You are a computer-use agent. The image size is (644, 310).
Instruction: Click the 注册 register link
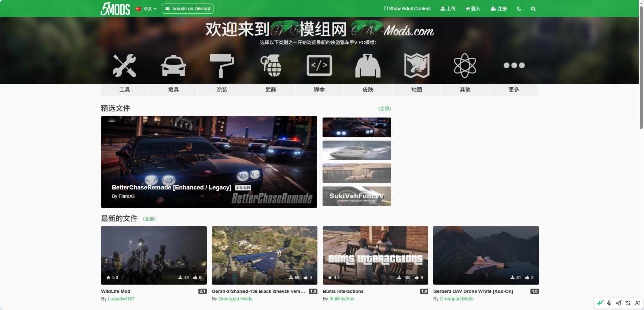[x=499, y=9]
